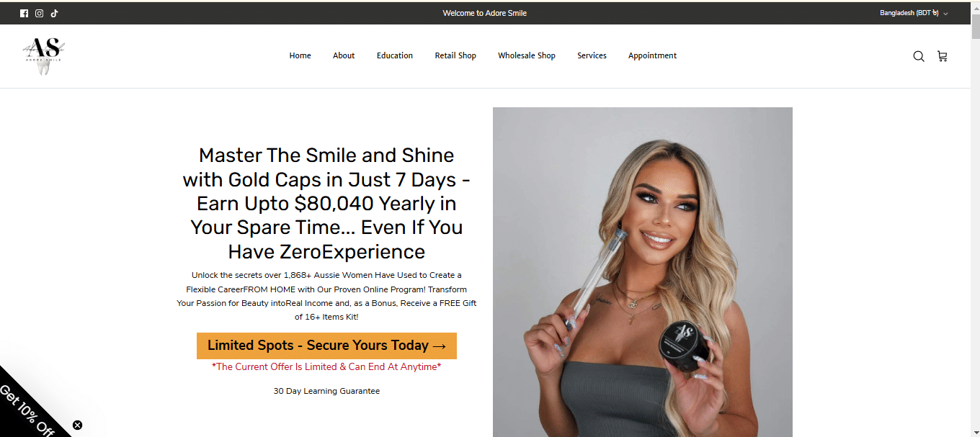Viewport: 980px width, 437px height.
Task: Open the Instagram social icon
Action: [x=39, y=13]
